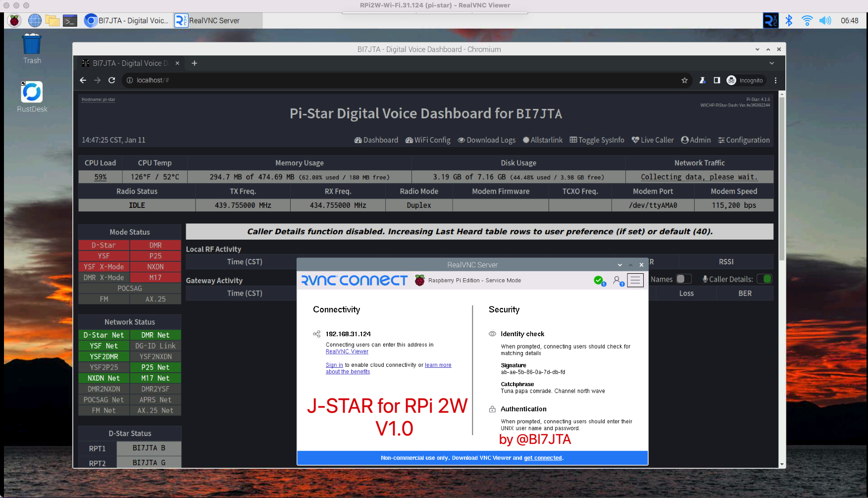
Task: Click the RealVNC users icon
Action: [x=618, y=281]
